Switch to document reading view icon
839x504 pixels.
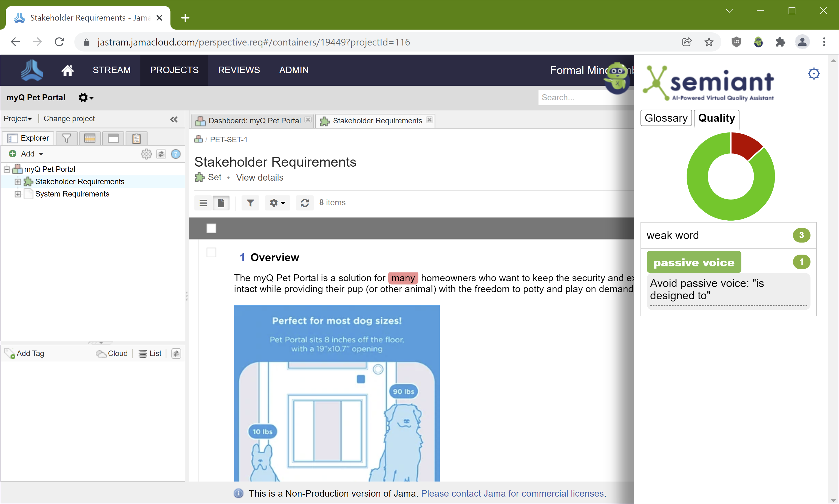click(x=221, y=203)
